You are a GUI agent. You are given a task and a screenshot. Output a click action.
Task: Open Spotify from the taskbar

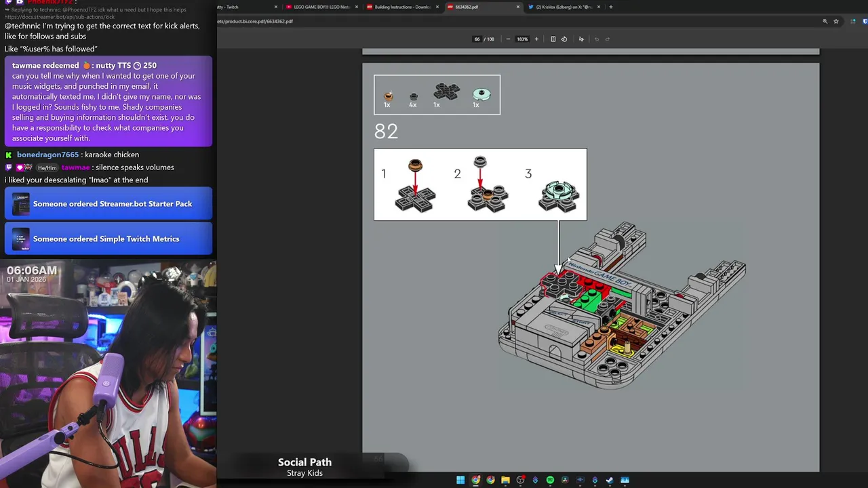pyautogui.click(x=550, y=481)
